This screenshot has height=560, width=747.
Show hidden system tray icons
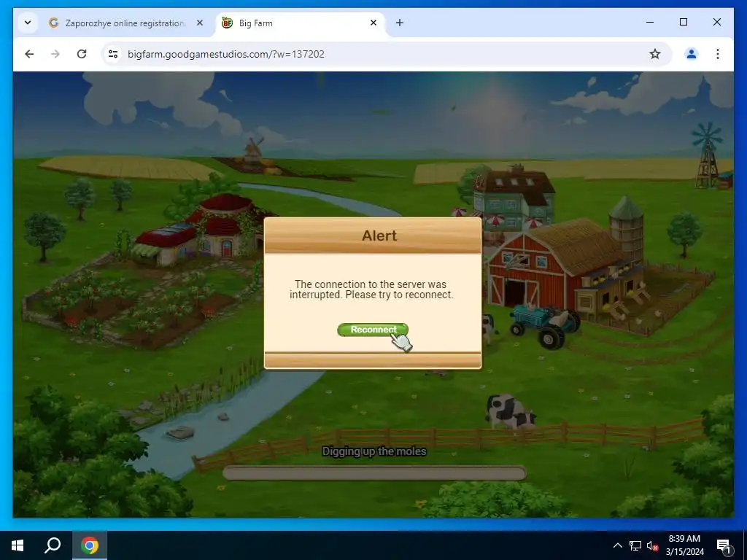coord(617,545)
